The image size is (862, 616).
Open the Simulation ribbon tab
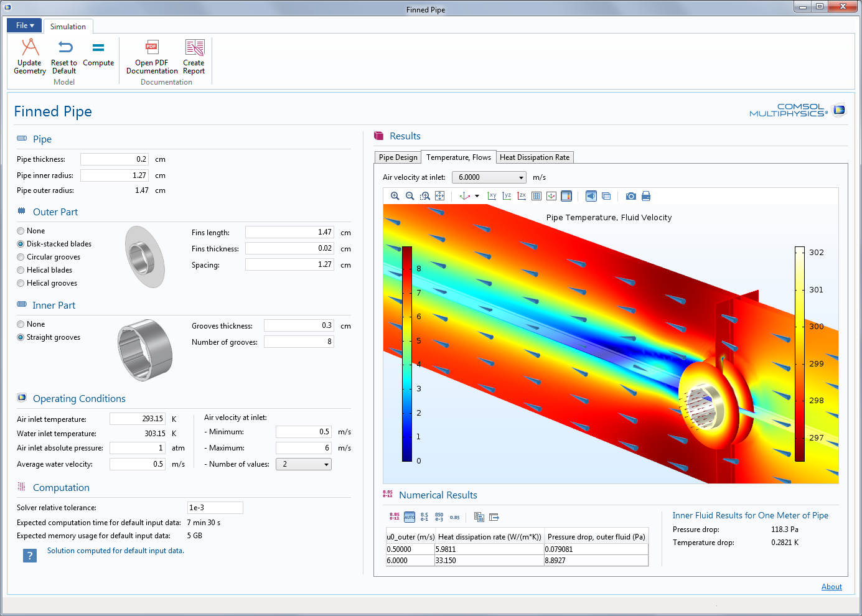[68, 26]
